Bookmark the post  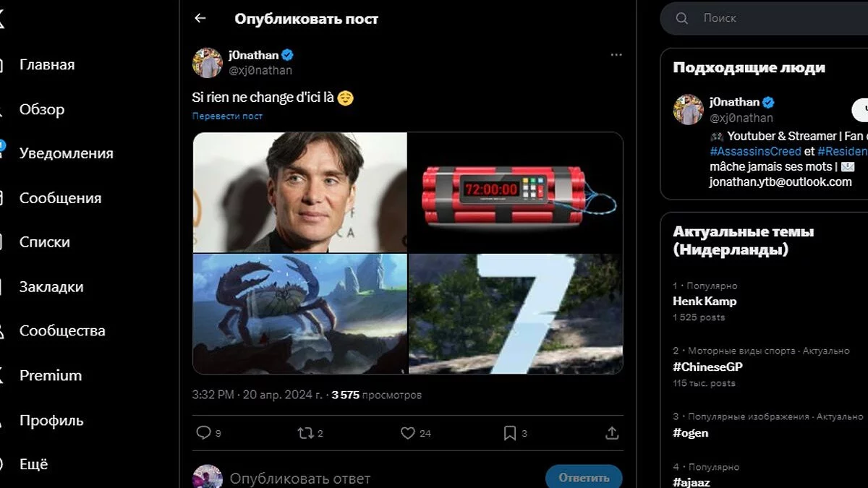pyautogui.click(x=510, y=432)
